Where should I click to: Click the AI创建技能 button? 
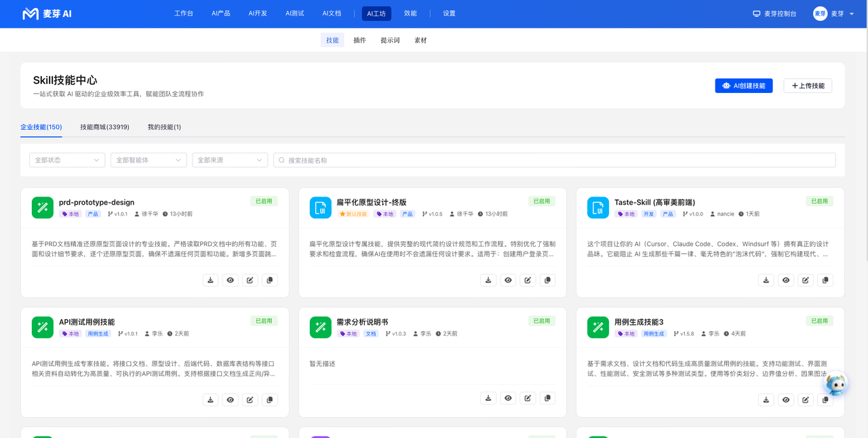pyautogui.click(x=744, y=85)
